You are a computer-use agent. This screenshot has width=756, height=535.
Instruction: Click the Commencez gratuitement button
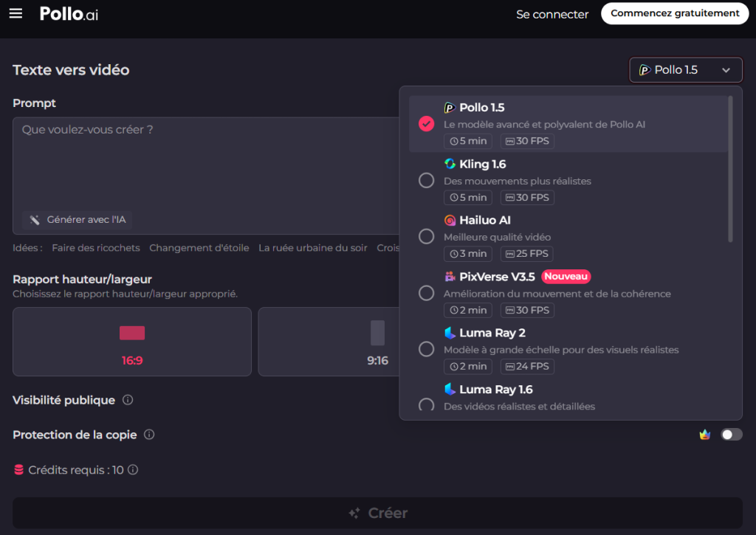tap(675, 13)
